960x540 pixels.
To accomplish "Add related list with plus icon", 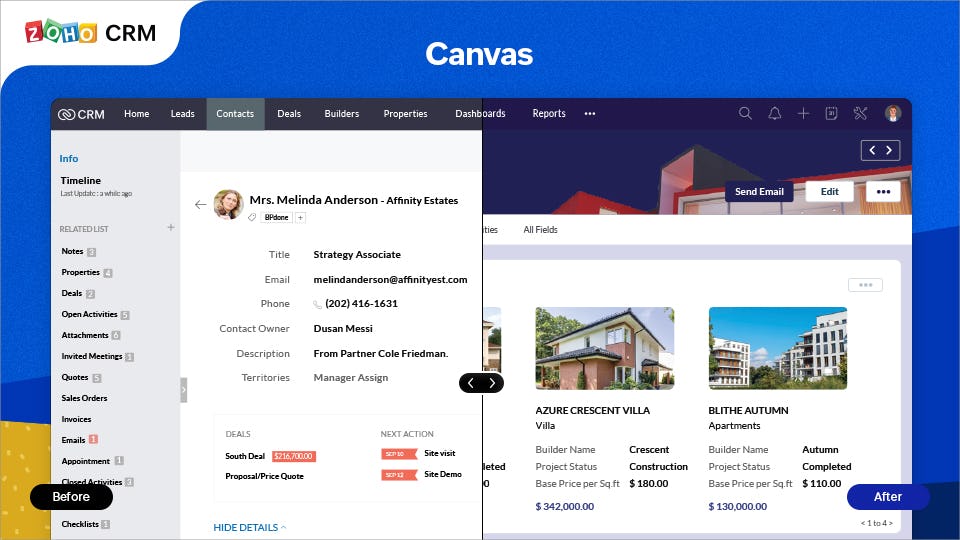I will pos(171,228).
